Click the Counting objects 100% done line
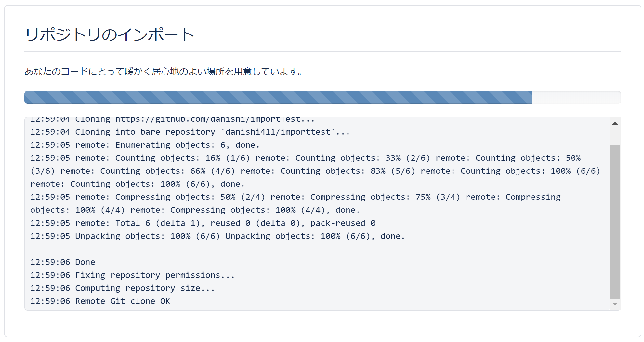 (x=137, y=184)
